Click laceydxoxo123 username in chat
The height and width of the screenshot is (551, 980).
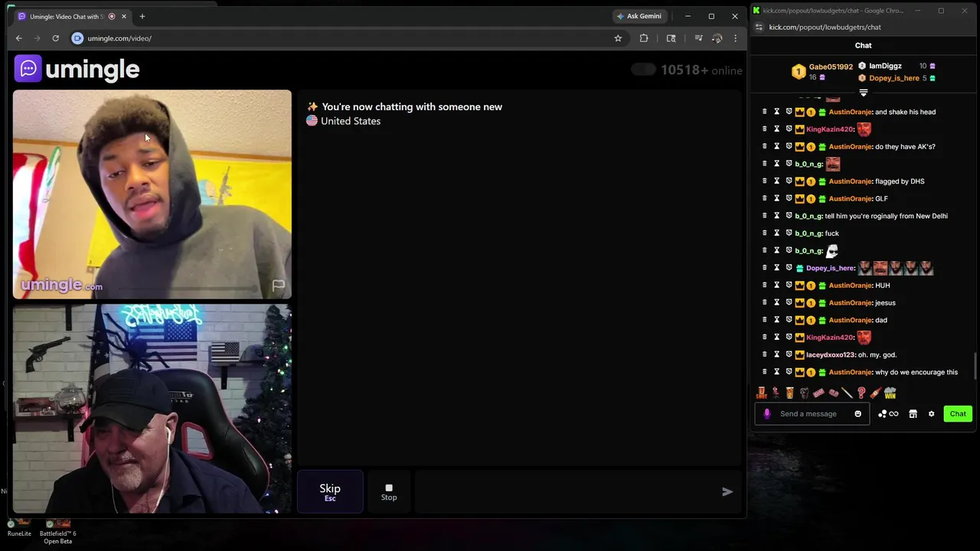coord(830,355)
